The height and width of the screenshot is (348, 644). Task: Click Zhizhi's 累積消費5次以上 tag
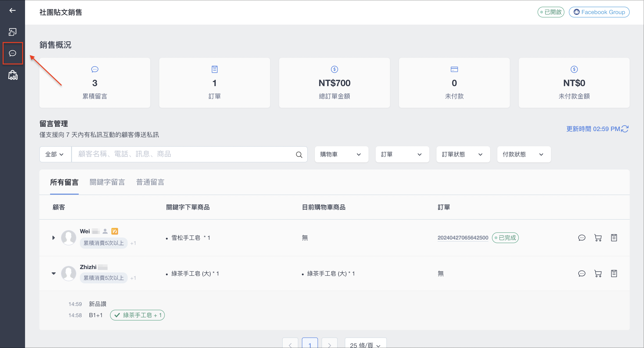[x=104, y=278]
